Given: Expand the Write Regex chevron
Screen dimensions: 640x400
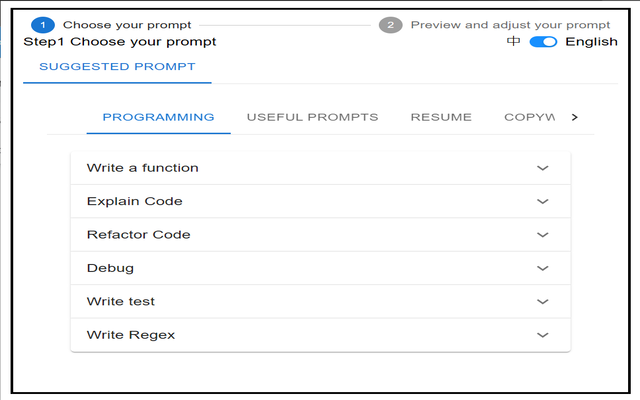Looking at the screenshot, I should pyautogui.click(x=542, y=336).
